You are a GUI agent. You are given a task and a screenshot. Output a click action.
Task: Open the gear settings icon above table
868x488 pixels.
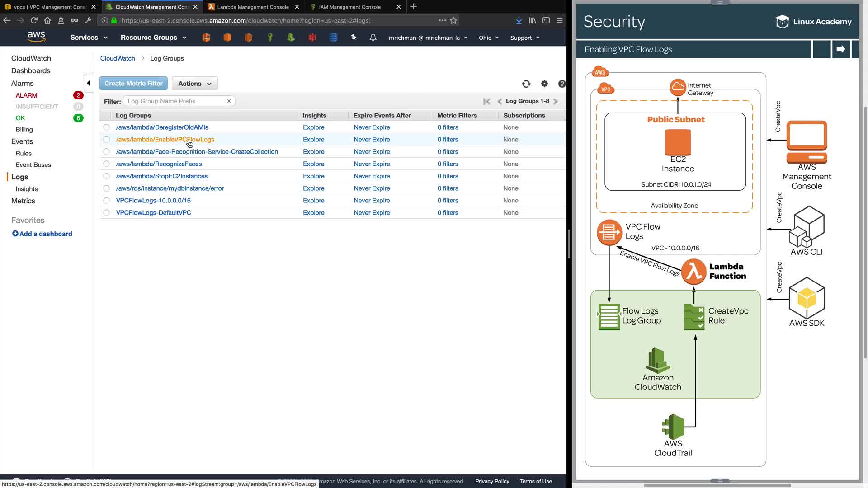[x=544, y=84]
